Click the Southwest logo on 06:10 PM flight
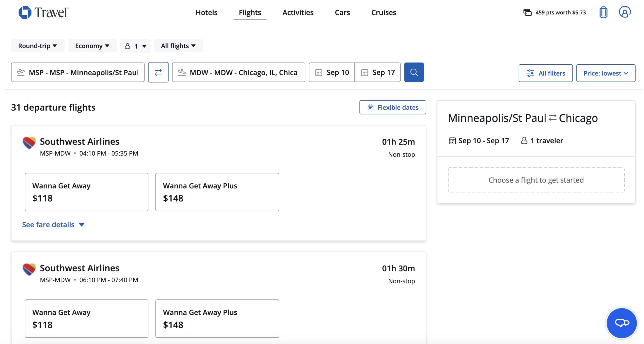The width and height of the screenshot is (644, 344). click(29, 269)
